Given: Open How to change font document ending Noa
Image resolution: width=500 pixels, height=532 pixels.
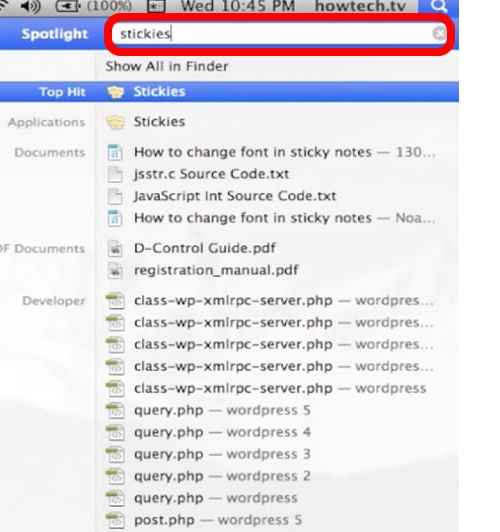Looking at the screenshot, I should (284, 218).
